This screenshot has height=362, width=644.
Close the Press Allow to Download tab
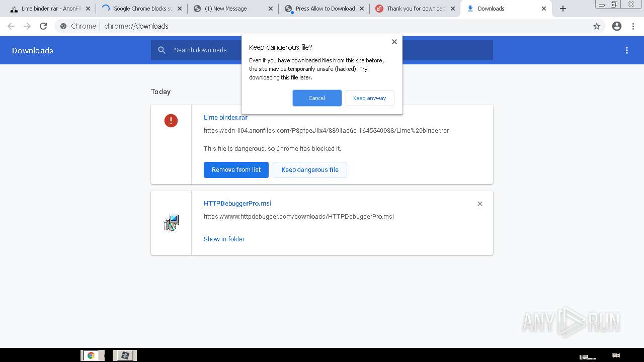[362, 9]
